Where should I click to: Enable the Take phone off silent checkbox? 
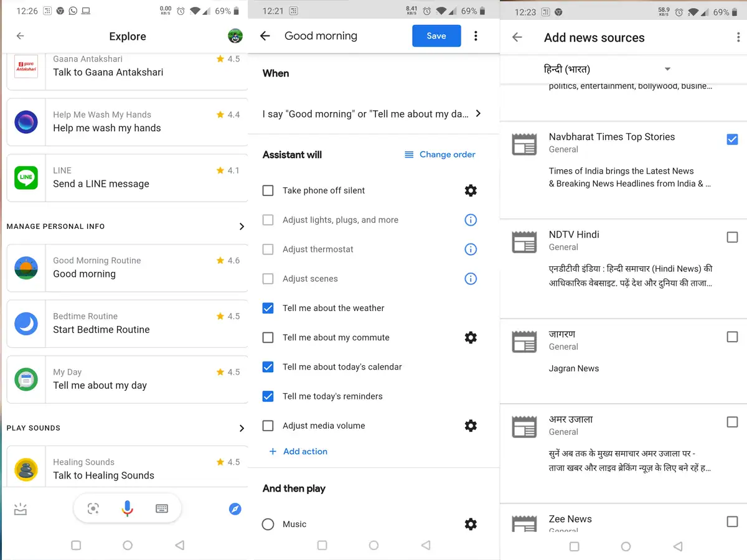click(x=268, y=190)
